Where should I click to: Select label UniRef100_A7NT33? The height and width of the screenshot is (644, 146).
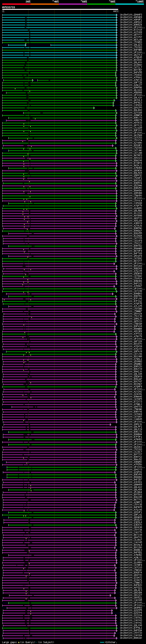point(131,80)
